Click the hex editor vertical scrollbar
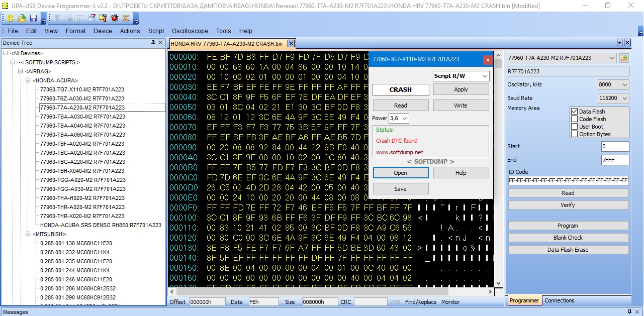The width and height of the screenshot is (644, 316). 498,168
